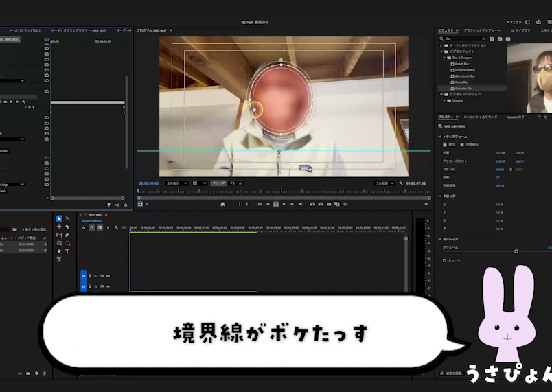
Task: Select the Pen tool
Action: click(67, 235)
